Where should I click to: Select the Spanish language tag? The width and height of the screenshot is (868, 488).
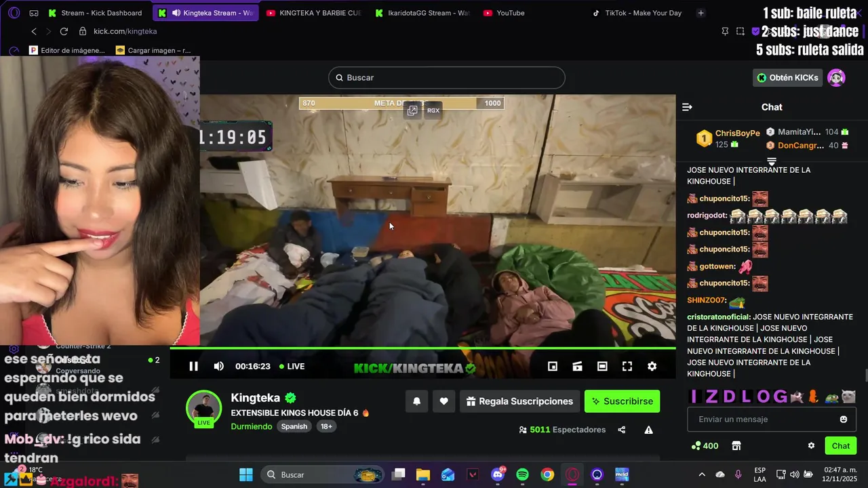(294, 426)
